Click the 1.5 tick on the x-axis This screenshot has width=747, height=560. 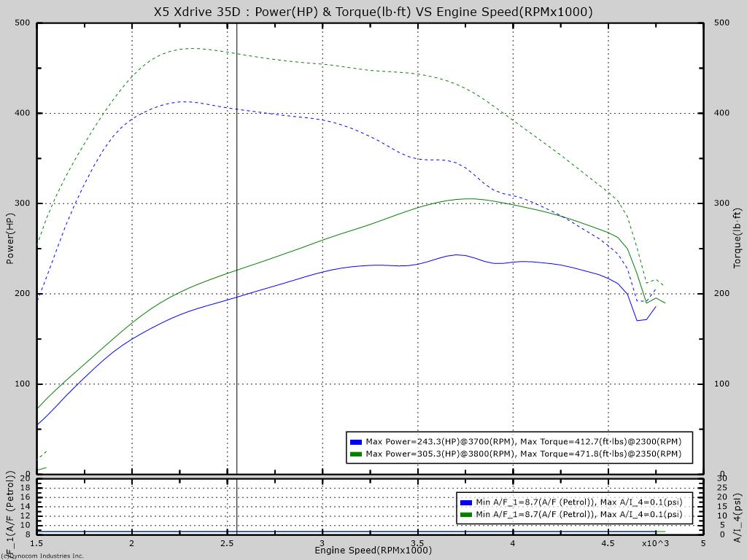tap(37, 543)
